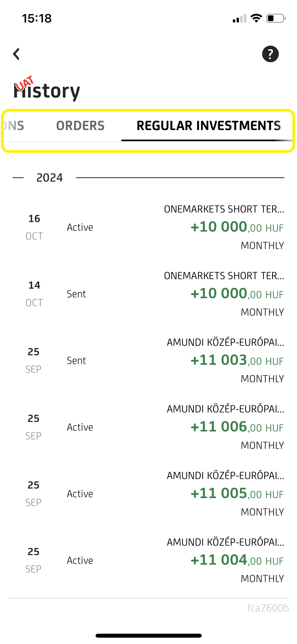Tap the battery status icon
This screenshot has height=644, width=297.
coord(276,18)
